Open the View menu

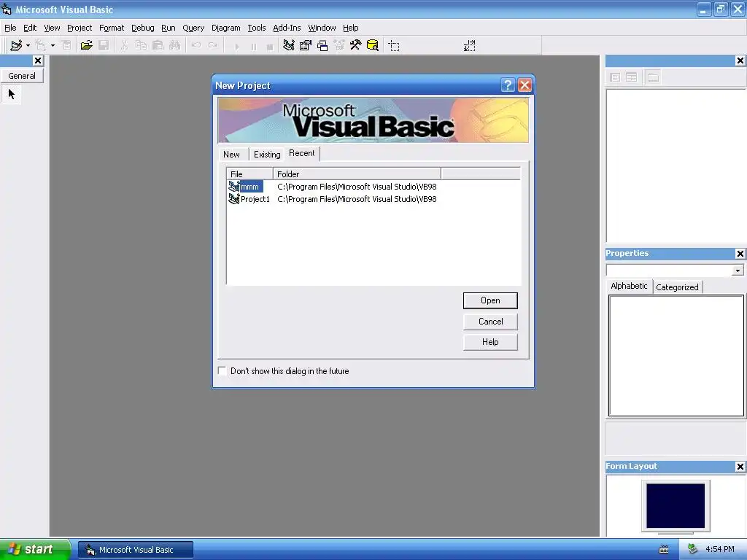click(52, 28)
